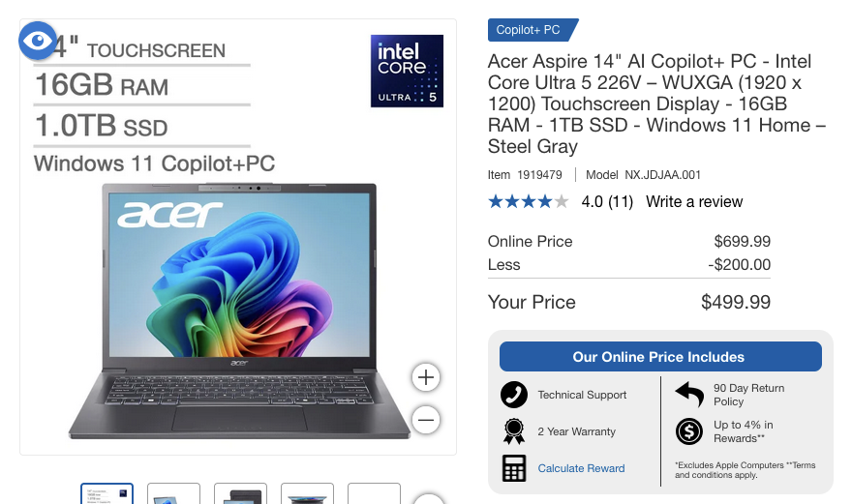Click the 90 Day Return arrow icon
The width and height of the screenshot is (852, 504).
tap(689, 394)
